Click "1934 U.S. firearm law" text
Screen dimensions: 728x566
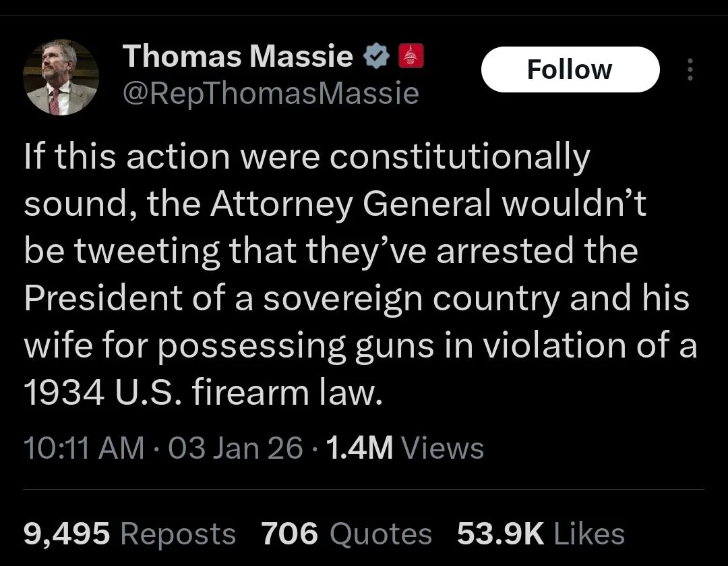click(x=203, y=393)
